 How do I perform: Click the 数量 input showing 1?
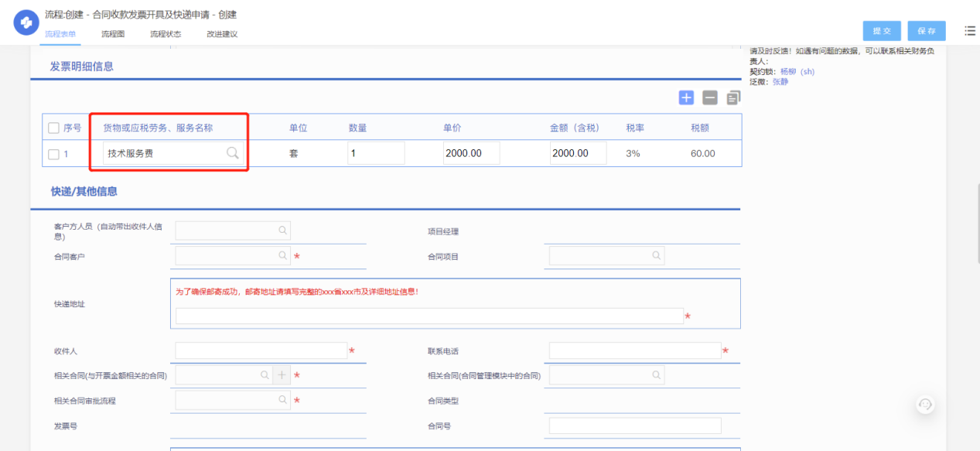(376, 153)
